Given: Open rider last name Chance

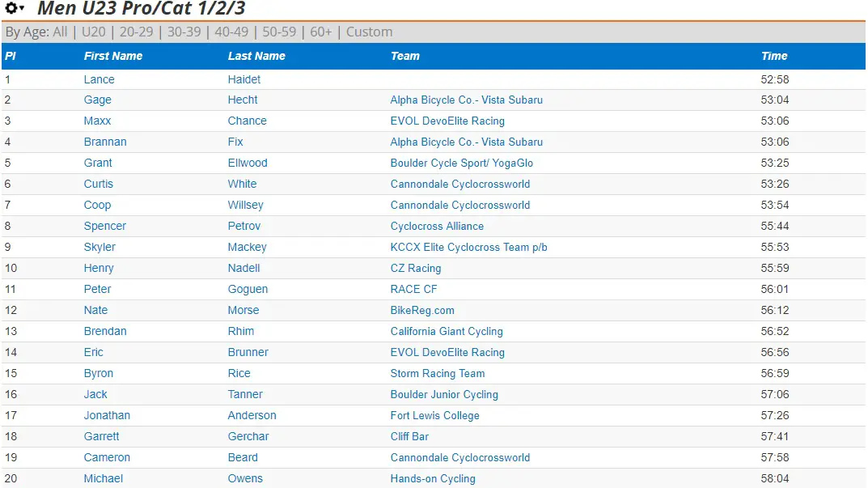Looking at the screenshot, I should tap(247, 121).
